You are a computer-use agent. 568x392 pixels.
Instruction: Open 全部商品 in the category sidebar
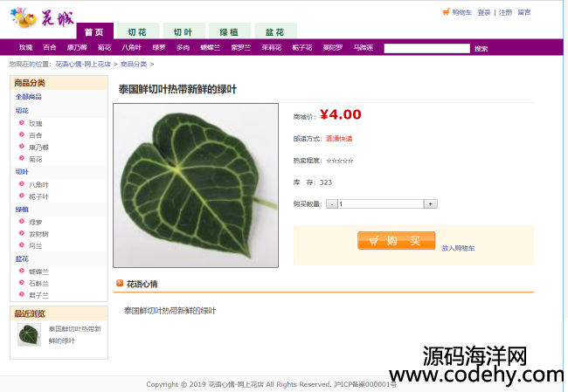tap(29, 96)
